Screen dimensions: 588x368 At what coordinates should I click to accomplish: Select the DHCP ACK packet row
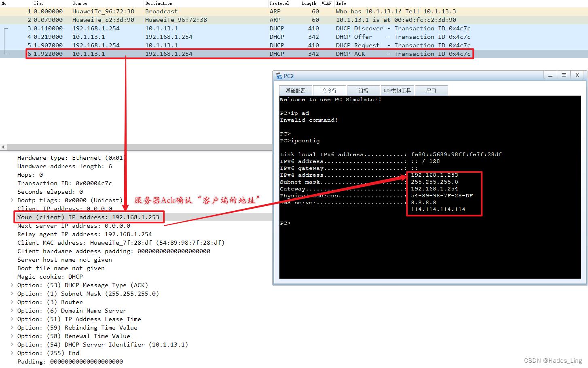[294, 54]
